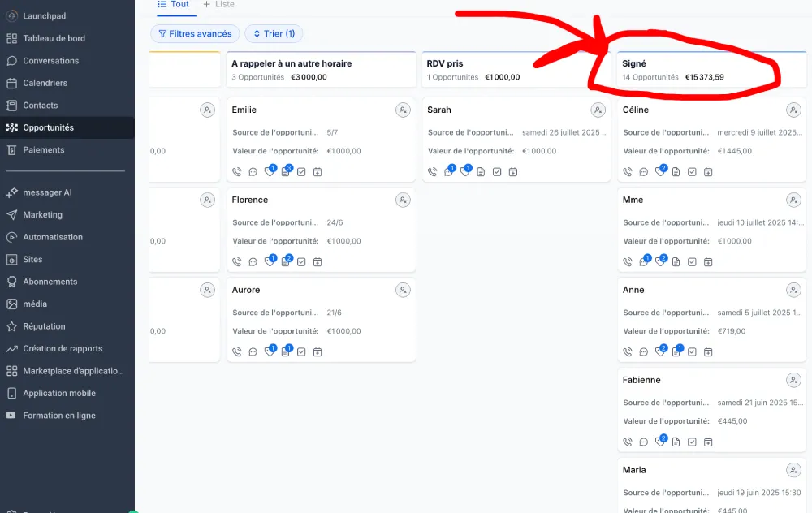Open Florence's opportunity card by name

coord(249,200)
